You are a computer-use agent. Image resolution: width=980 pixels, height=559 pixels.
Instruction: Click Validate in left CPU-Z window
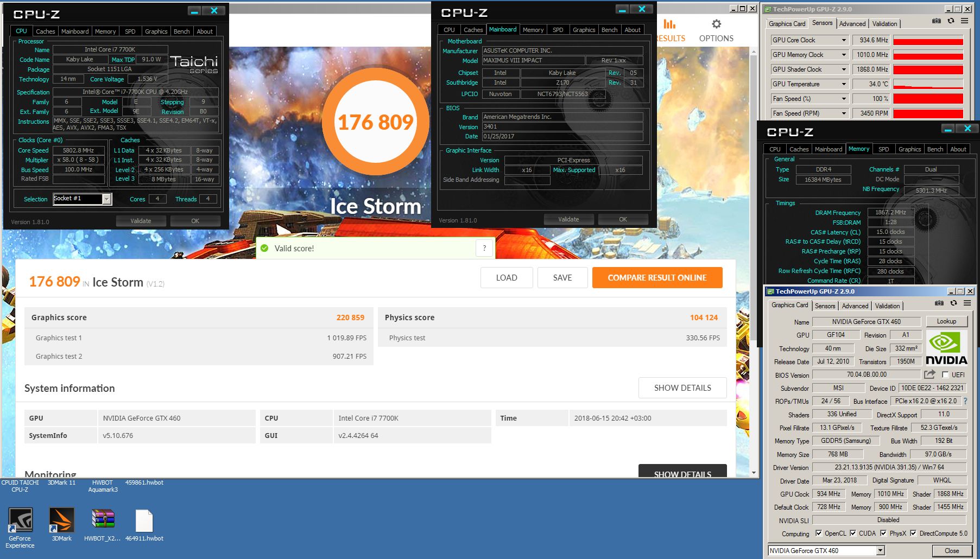pos(141,221)
